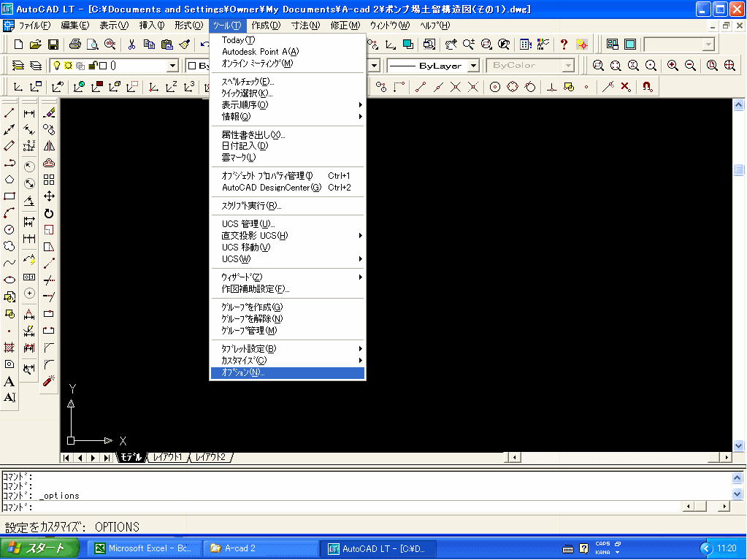Screen dimensions: 747x560
Task: Expand the ウィザード(Z) submenu
Action: (x=287, y=277)
